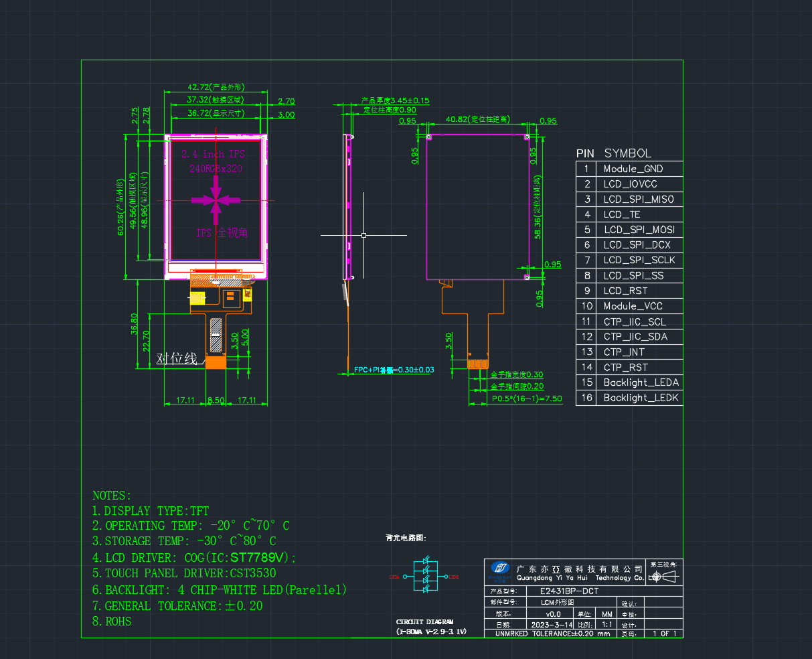Click the UNMRKED TOLERANCE±0.20 mm text
Viewport: 812px width, 659px height.
[x=552, y=634]
